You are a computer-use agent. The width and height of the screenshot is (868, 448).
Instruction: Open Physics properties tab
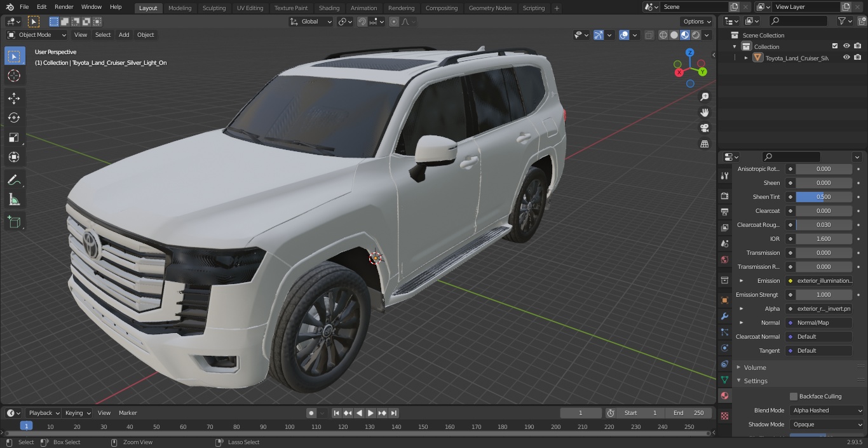click(x=724, y=348)
